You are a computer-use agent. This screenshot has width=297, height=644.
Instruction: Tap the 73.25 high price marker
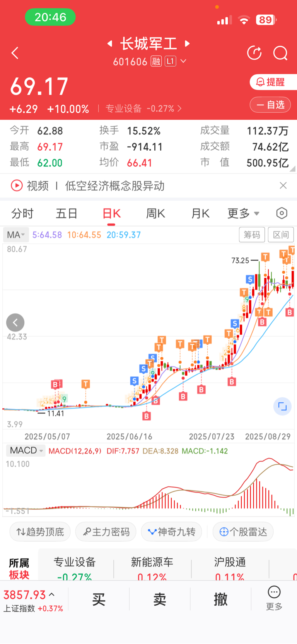(241, 261)
